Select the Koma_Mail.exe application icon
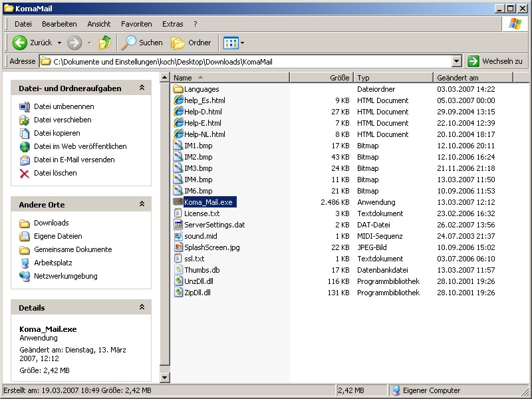Viewport: 532px width, 399px height. tap(178, 202)
